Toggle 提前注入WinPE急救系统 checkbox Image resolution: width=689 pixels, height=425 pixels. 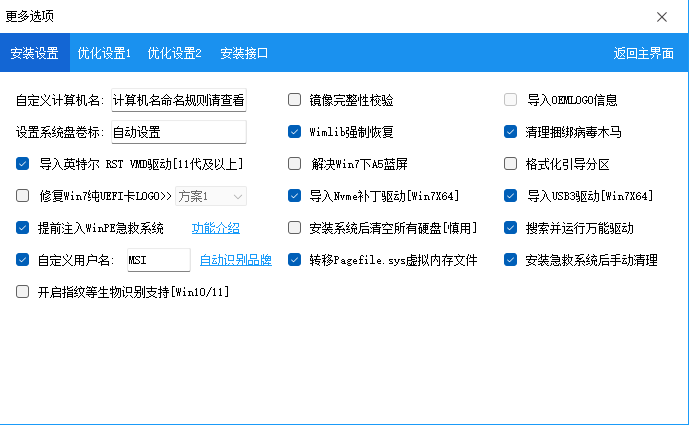point(22,228)
